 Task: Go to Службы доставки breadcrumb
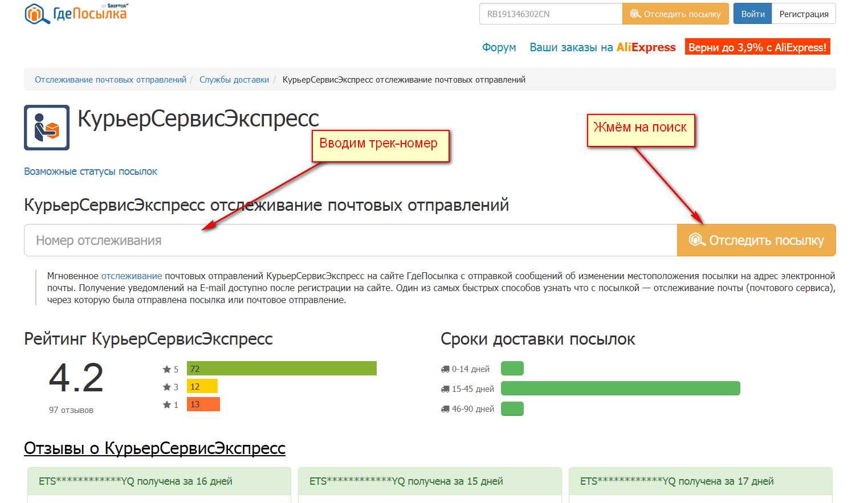(x=234, y=80)
